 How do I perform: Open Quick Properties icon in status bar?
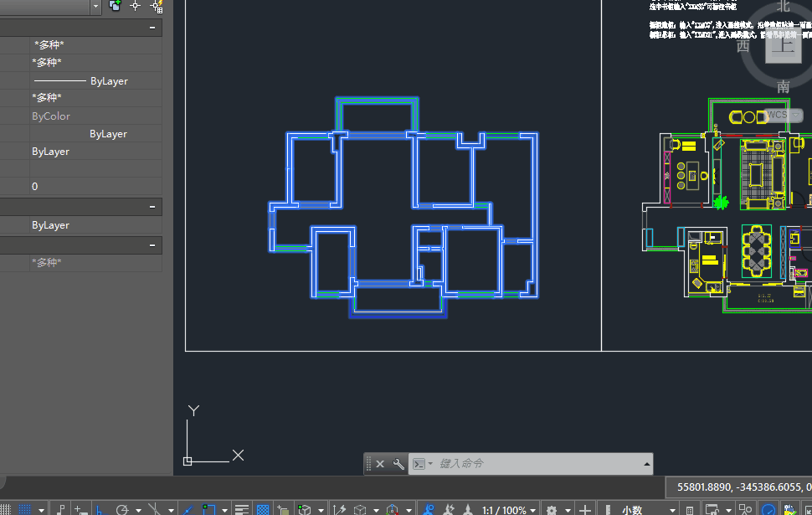(x=690, y=510)
